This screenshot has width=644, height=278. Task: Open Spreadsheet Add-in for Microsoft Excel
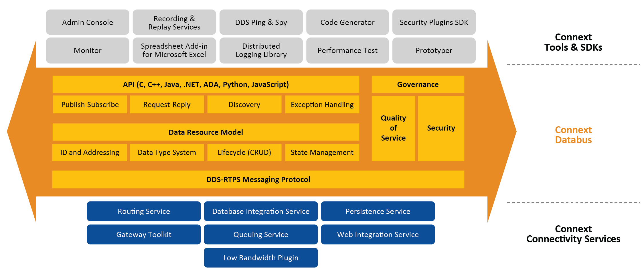(174, 50)
